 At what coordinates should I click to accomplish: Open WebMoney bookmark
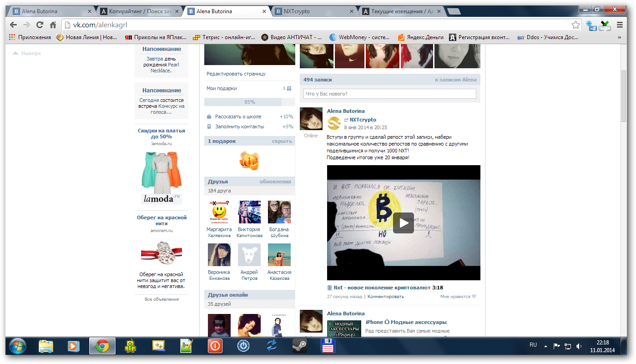(x=360, y=37)
